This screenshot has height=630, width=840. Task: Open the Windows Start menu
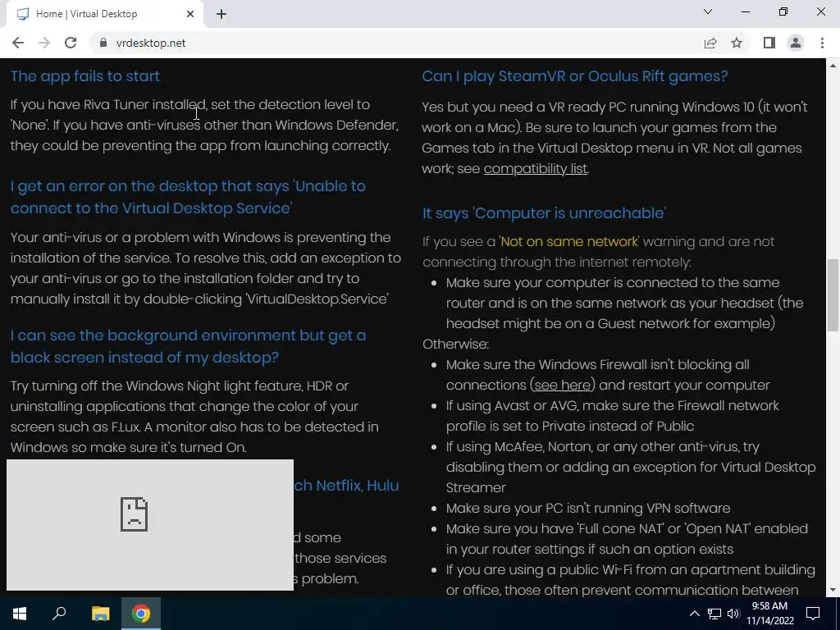20,614
